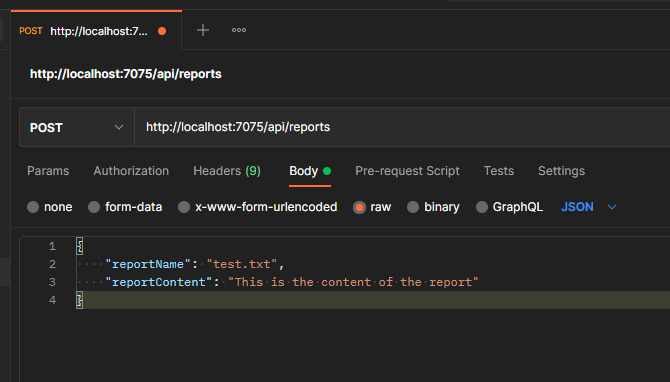Screen dimensions: 670x382
Task: Click the "reportName" key in editor
Action: click(148, 264)
